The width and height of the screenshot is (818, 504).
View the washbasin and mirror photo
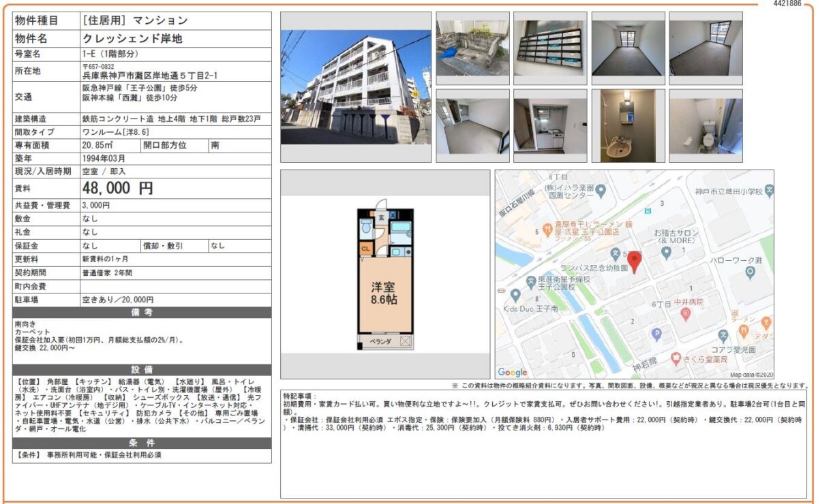coord(628,125)
